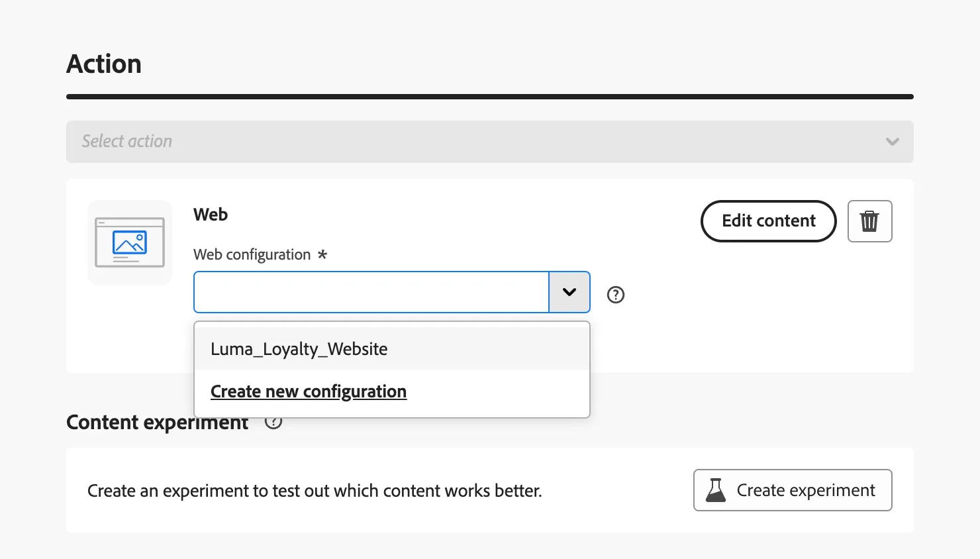Focus the Web configuration text input
The width and height of the screenshot is (980, 559).
[371, 292]
